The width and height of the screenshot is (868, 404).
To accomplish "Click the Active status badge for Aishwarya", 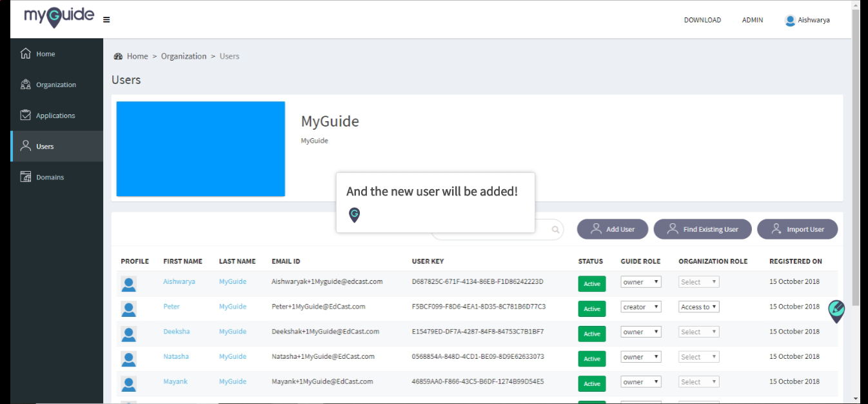I will (x=592, y=284).
